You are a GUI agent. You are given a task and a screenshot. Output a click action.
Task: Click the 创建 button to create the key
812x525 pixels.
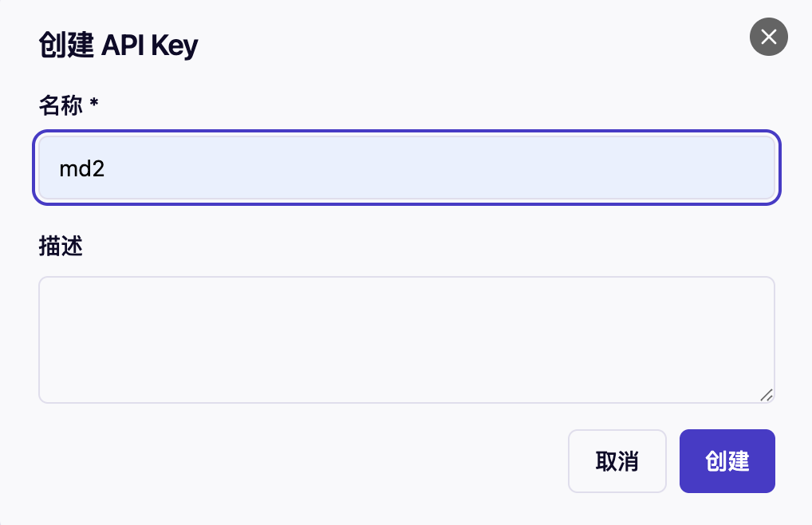[x=727, y=461]
